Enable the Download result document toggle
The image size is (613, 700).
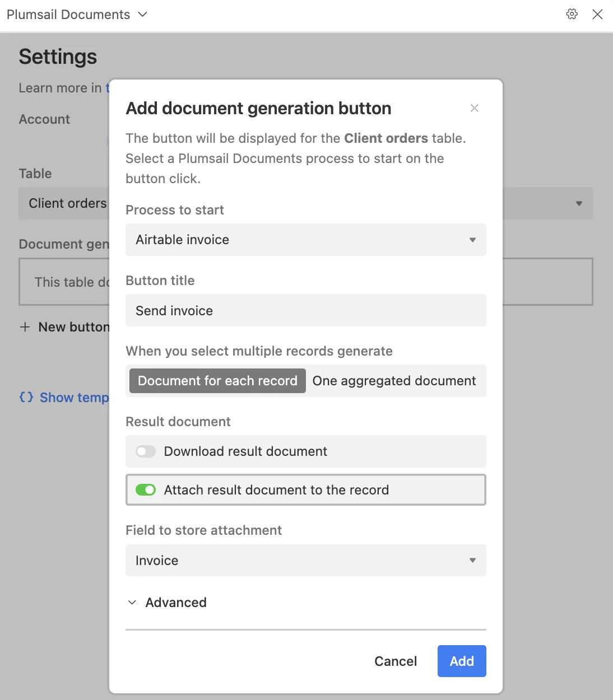[x=145, y=451]
